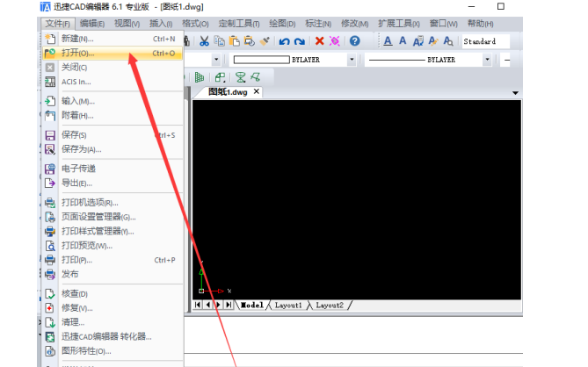Click the first-layout navigation arrow button
This screenshot has width=588, height=367.
click(198, 305)
